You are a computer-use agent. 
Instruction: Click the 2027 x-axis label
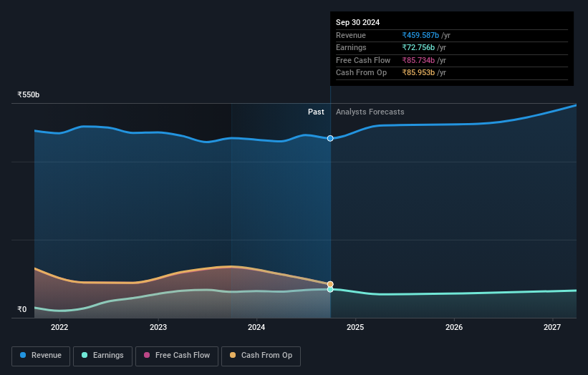pos(552,327)
